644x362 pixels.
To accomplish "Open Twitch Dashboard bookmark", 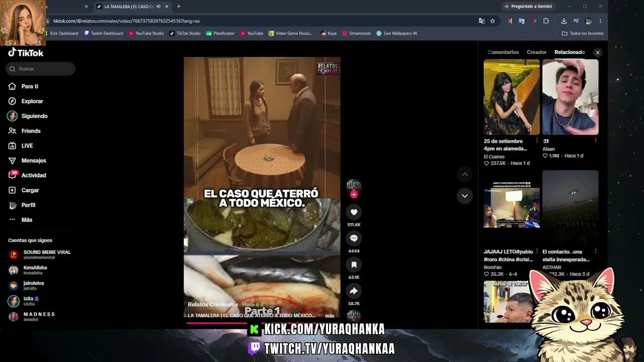I will coord(104,33).
